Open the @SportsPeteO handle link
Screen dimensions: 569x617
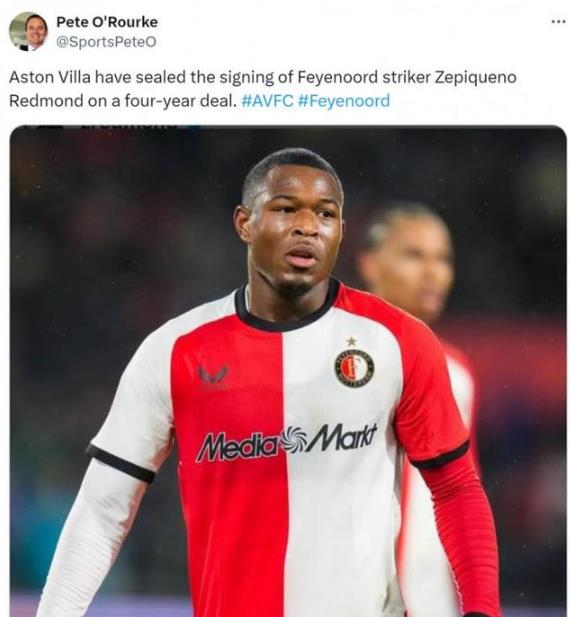tap(106, 42)
